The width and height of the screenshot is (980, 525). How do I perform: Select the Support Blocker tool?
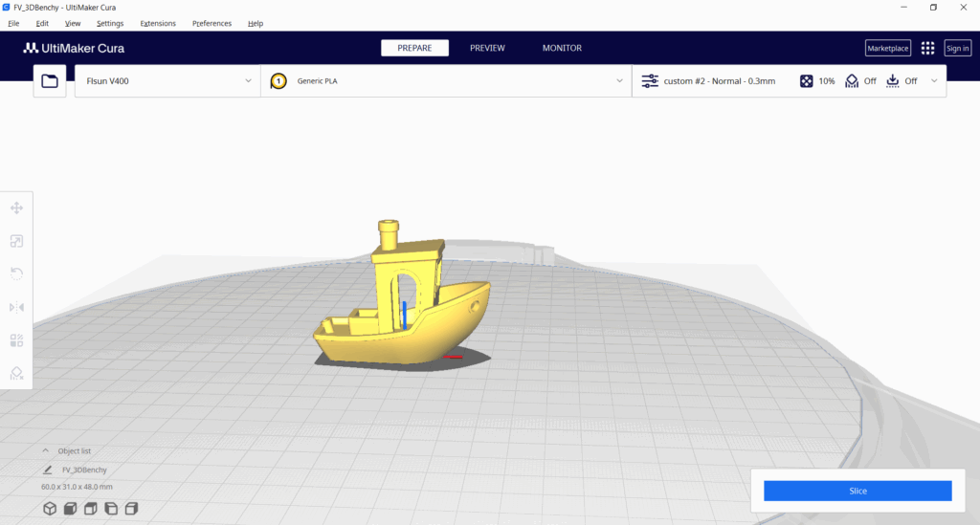pos(17,373)
